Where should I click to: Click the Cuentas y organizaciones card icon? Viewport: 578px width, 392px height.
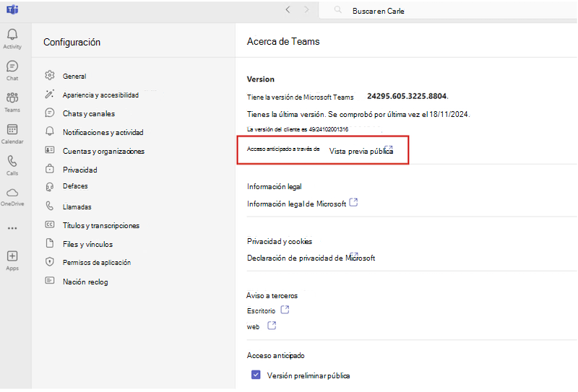click(x=49, y=150)
